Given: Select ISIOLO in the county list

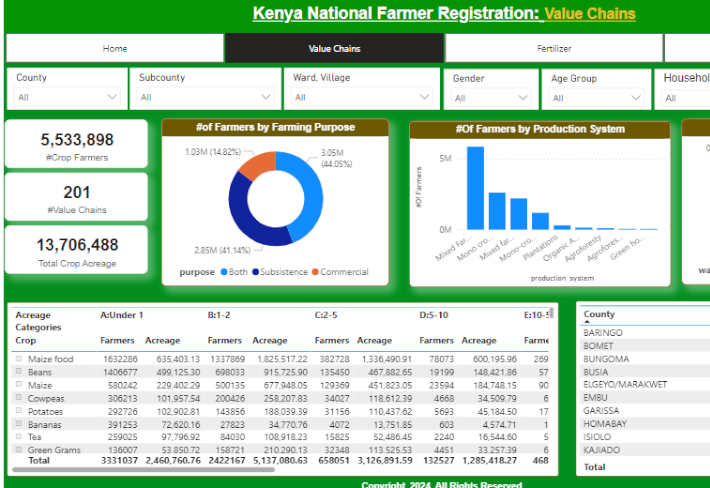Looking at the screenshot, I should (x=597, y=436).
